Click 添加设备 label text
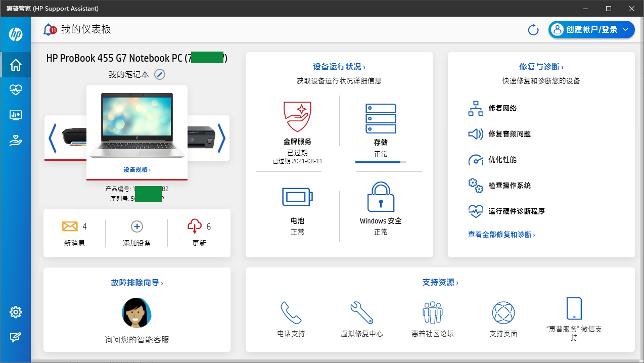Viewport: 644px width, 363px height. 137,243
